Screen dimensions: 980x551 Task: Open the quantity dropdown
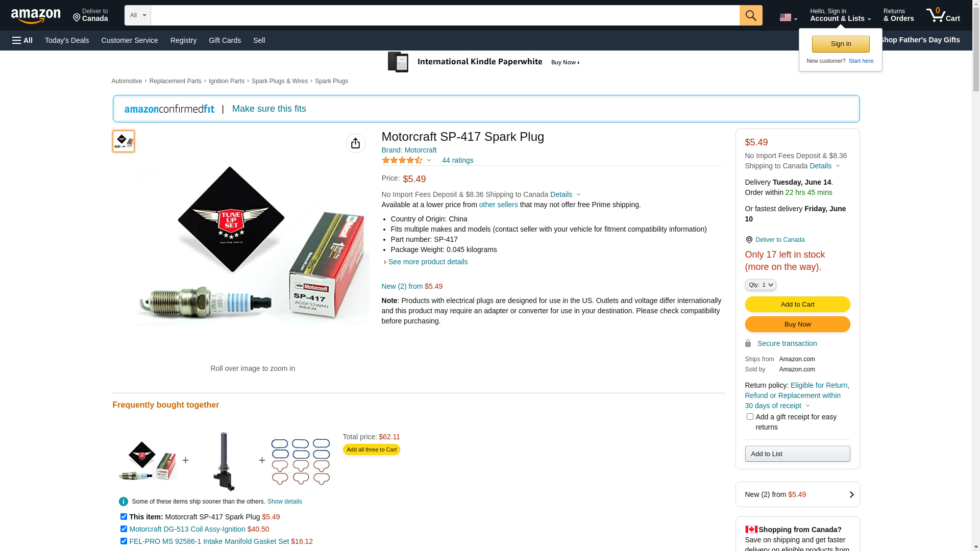(760, 285)
